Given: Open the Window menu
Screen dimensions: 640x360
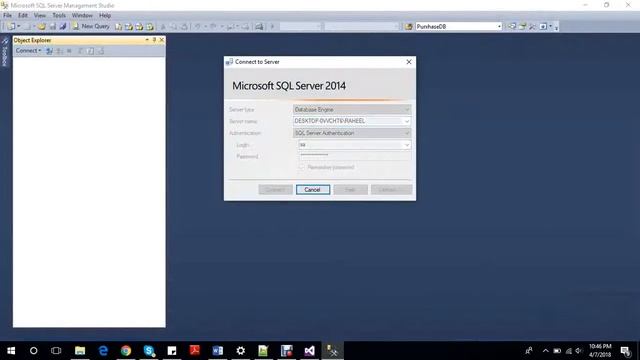Looking at the screenshot, I should pyautogui.click(x=82, y=15).
